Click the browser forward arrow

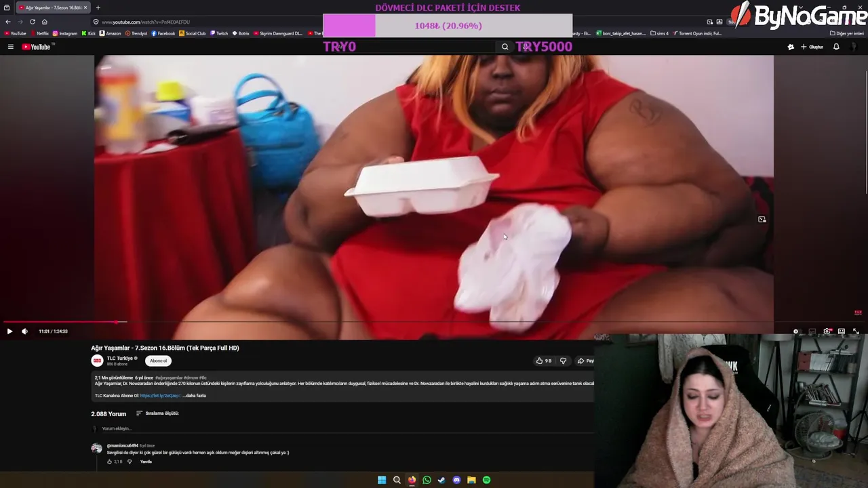(20, 22)
